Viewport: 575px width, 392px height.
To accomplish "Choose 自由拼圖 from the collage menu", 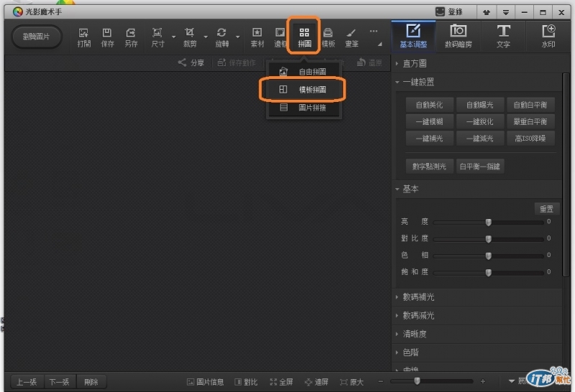I will point(304,72).
